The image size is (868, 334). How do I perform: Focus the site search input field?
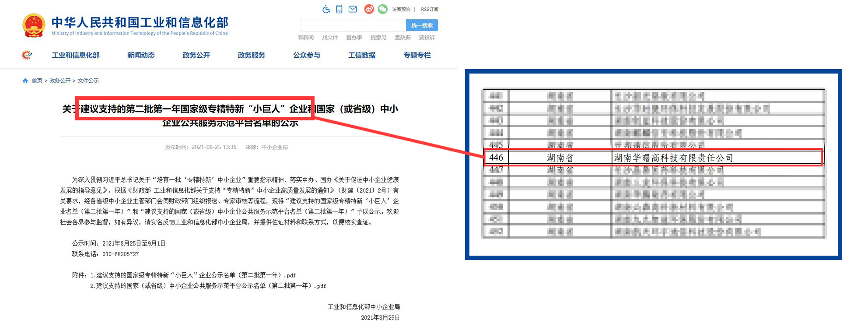[353, 25]
